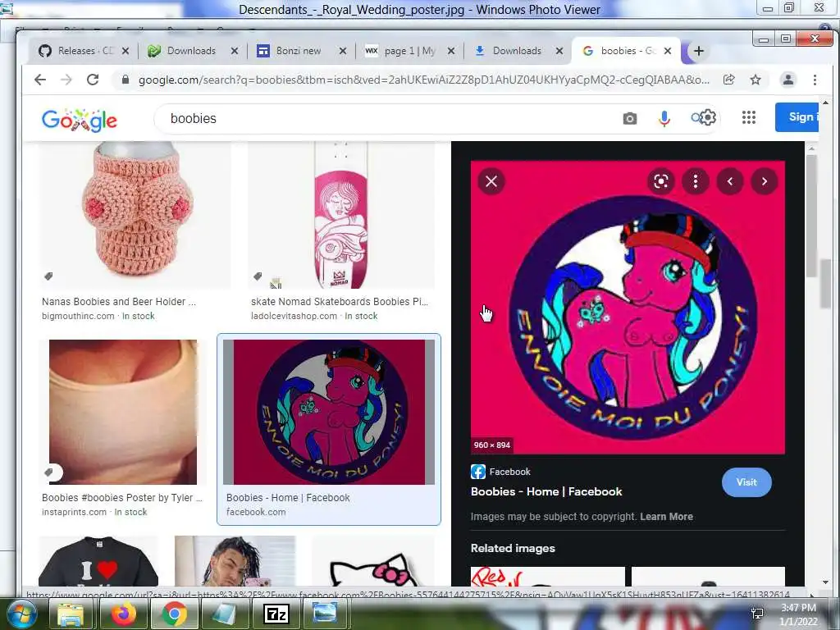This screenshot has width=840, height=630.
Task: Close the image preview panel
Action: pyautogui.click(x=491, y=181)
